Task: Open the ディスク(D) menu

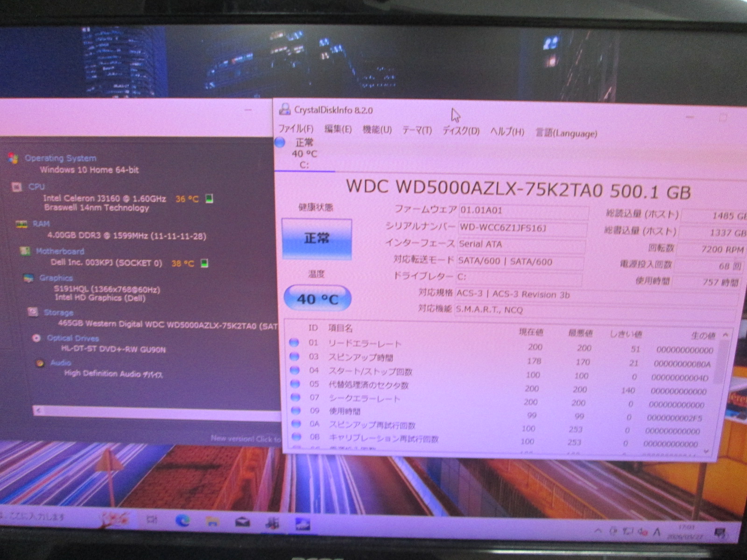Action: click(461, 131)
